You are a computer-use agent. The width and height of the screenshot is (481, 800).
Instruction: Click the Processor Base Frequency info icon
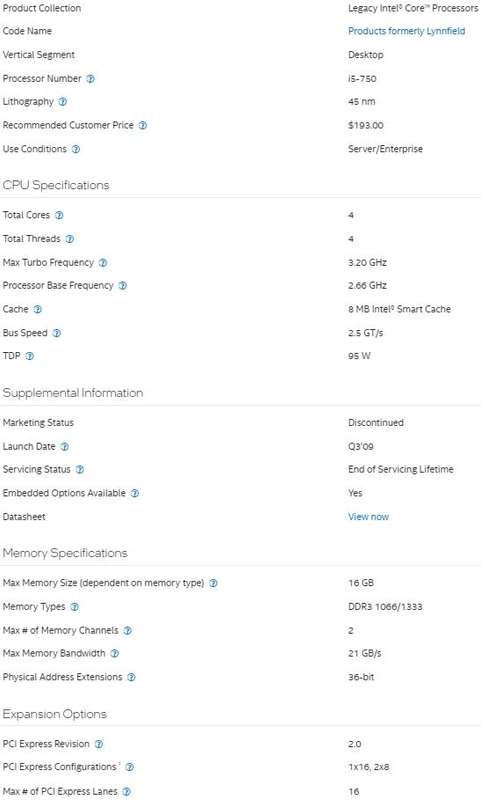coord(123,286)
